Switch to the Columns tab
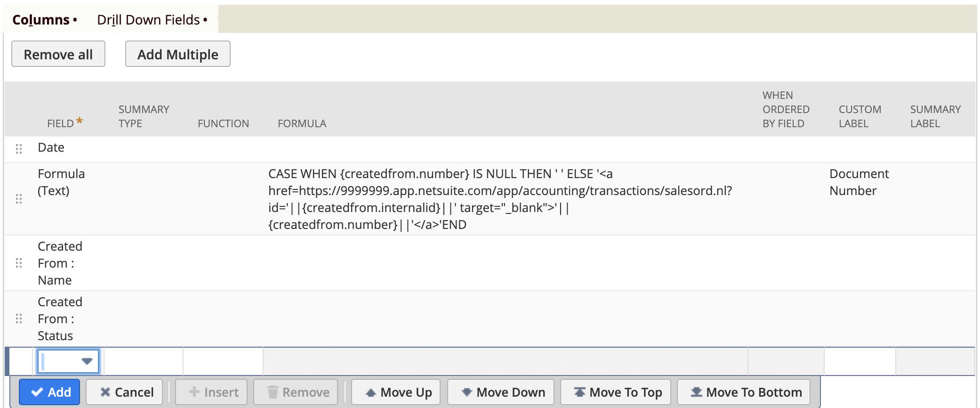 click(x=41, y=20)
